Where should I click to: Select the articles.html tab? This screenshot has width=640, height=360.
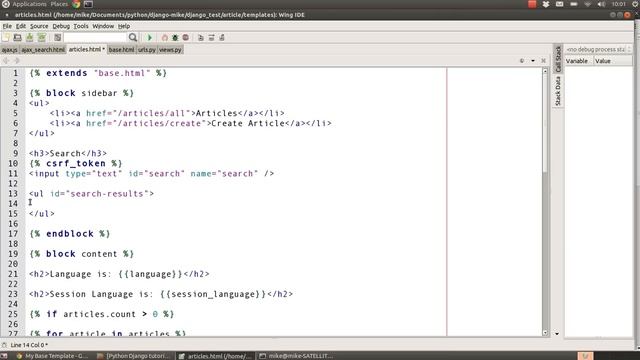86,49
